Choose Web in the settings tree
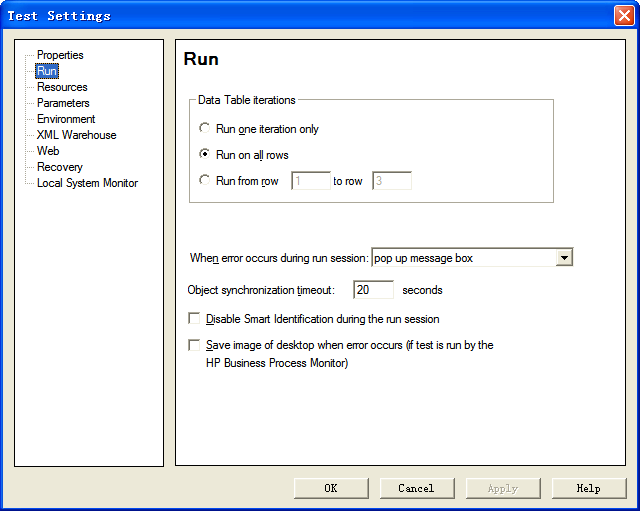This screenshot has width=640, height=511. coord(48,151)
